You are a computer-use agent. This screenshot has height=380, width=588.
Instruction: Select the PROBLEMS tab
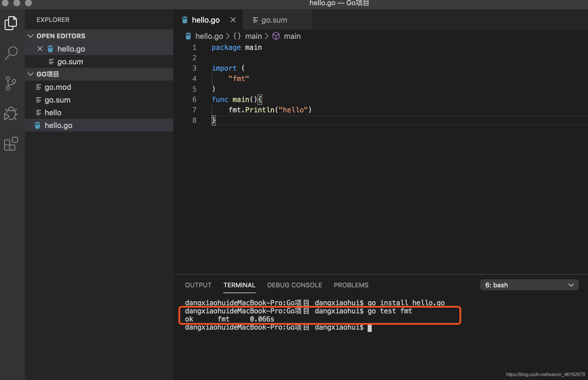point(351,285)
